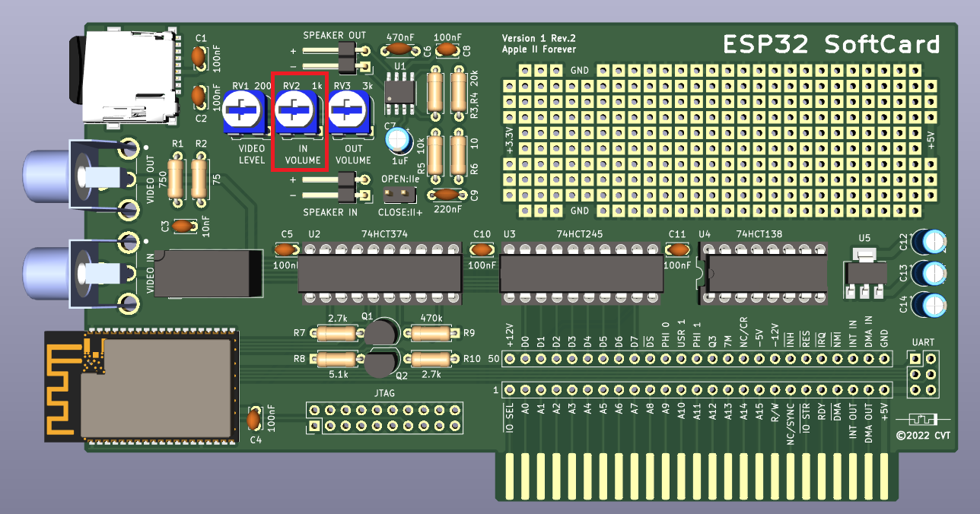The image size is (980, 514).
Task: Select the U1 eight-pin amplifier chip
Action: pos(400,93)
